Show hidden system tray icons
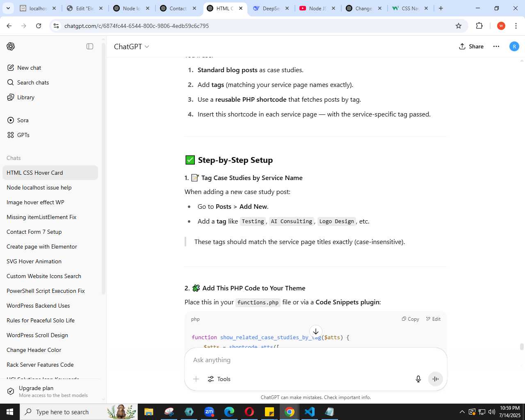The height and width of the screenshot is (420, 525). [462, 412]
